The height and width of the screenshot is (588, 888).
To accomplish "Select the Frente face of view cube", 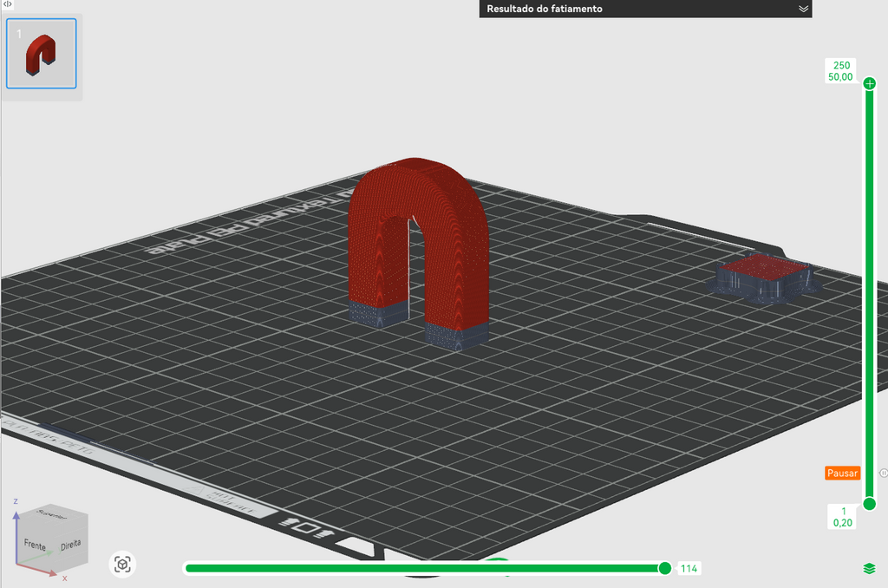I will click(x=35, y=545).
